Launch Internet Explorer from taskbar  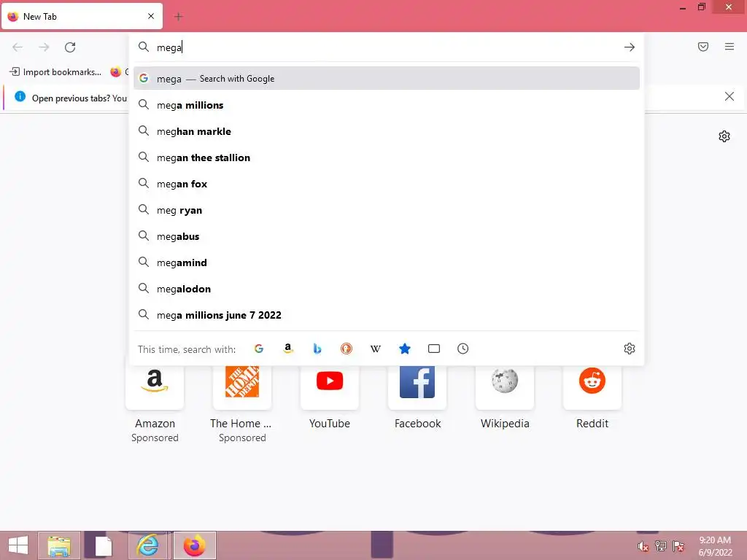click(x=147, y=545)
